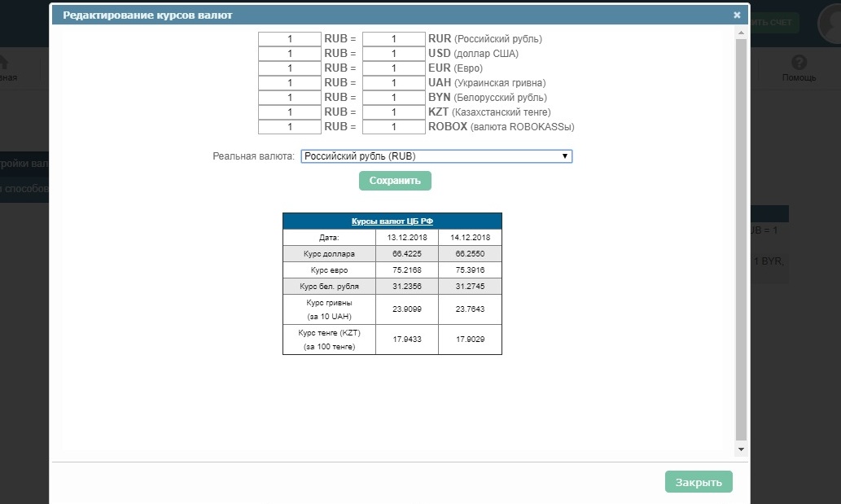This screenshot has height=504, width=841.
Task: Open the Курсы валют ЦБ РФ link
Action: tap(392, 221)
